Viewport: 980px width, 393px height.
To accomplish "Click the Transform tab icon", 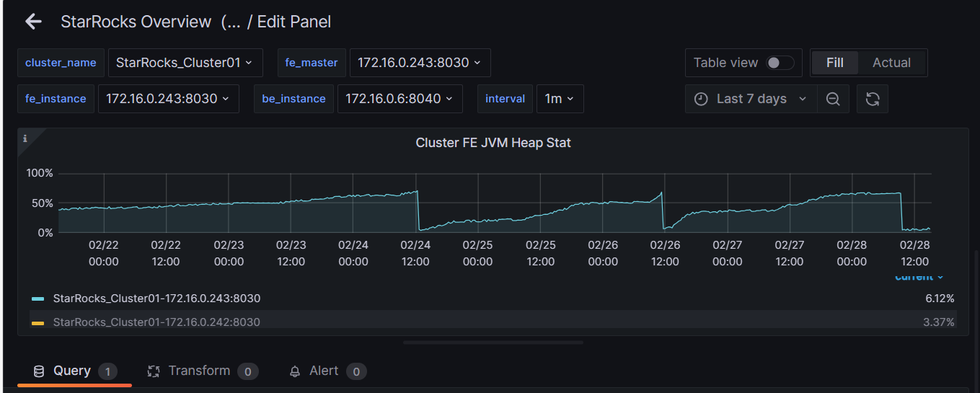I will [153, 371].
